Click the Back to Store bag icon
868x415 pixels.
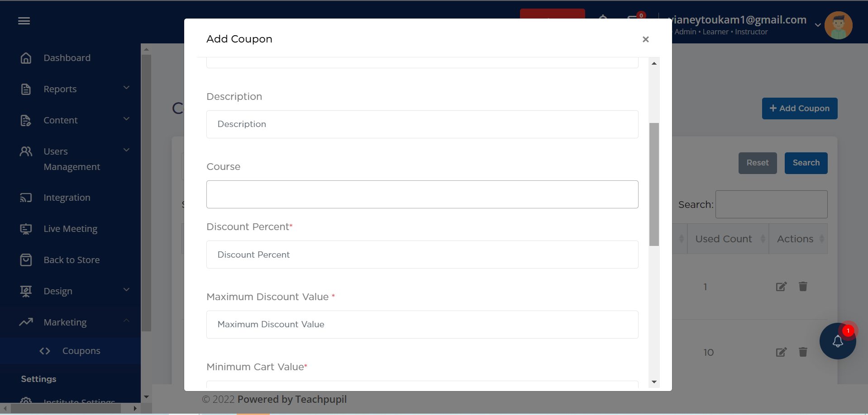26,260
